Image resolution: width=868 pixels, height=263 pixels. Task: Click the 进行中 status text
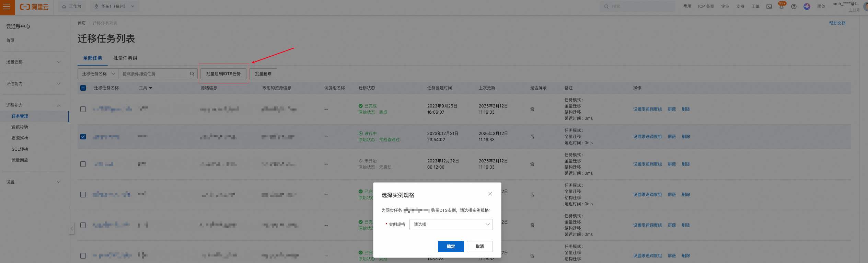tap(370, 134)
